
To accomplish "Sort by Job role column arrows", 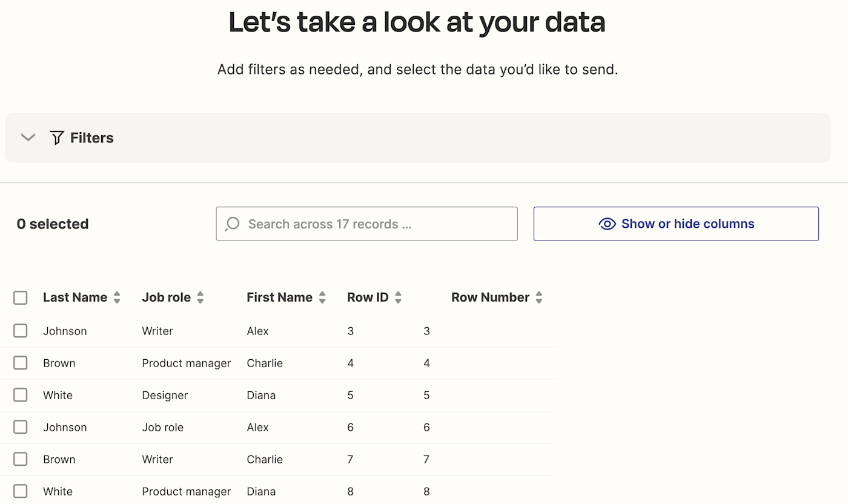I will pos(200,297).
